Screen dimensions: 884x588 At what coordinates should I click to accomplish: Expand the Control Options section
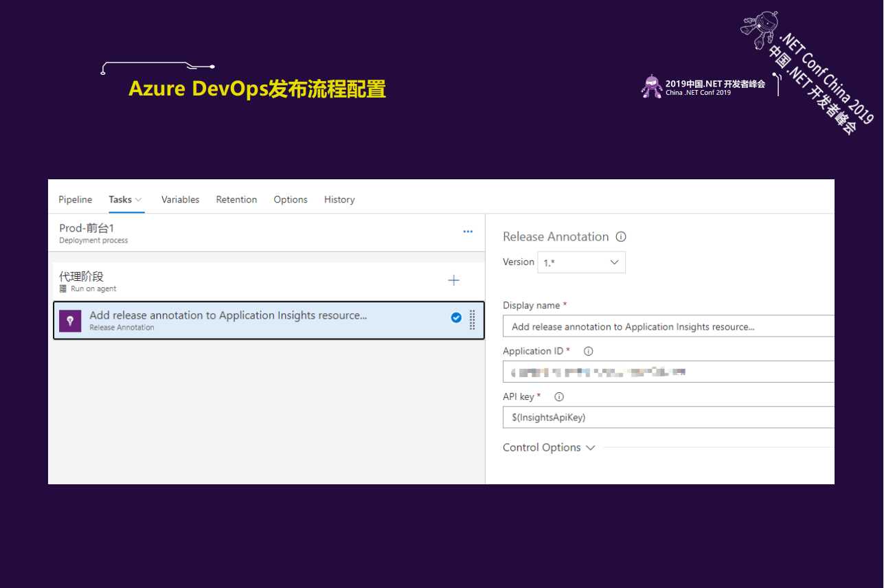549,447
